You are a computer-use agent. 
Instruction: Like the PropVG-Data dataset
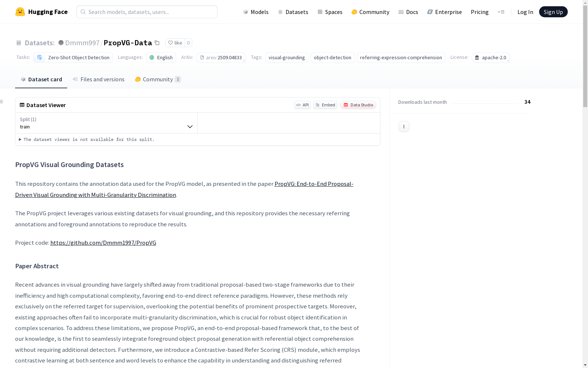coord(175,43)
